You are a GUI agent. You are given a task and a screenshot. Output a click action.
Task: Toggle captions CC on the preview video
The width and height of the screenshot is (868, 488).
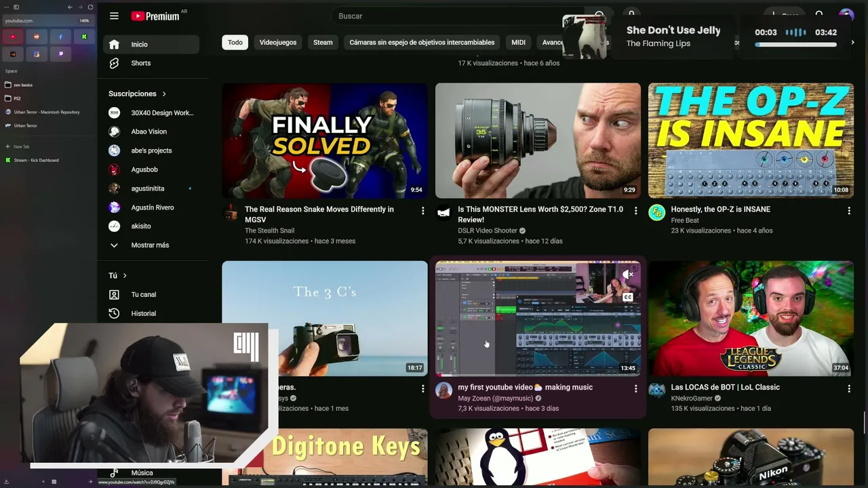pyautogui.click(x=628, y=297)
